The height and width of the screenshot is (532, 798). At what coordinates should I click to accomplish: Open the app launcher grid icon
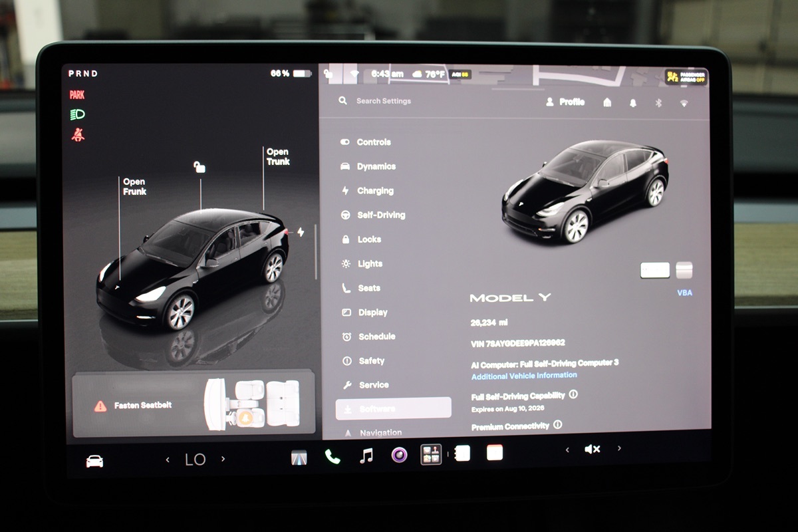pyautogui.click(x=431, y=454)
